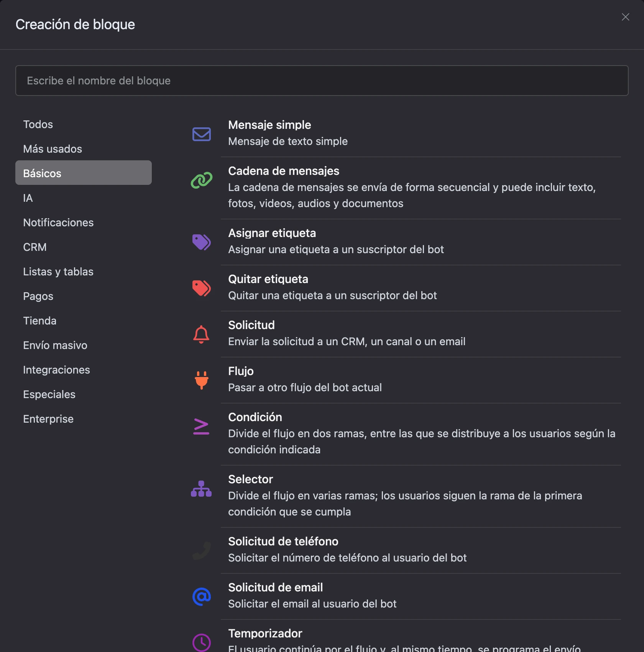This screenshot has width=644, height=652.
Task: Click the purple tag icon for Asignar etiqueta
Action: point(201,242)
